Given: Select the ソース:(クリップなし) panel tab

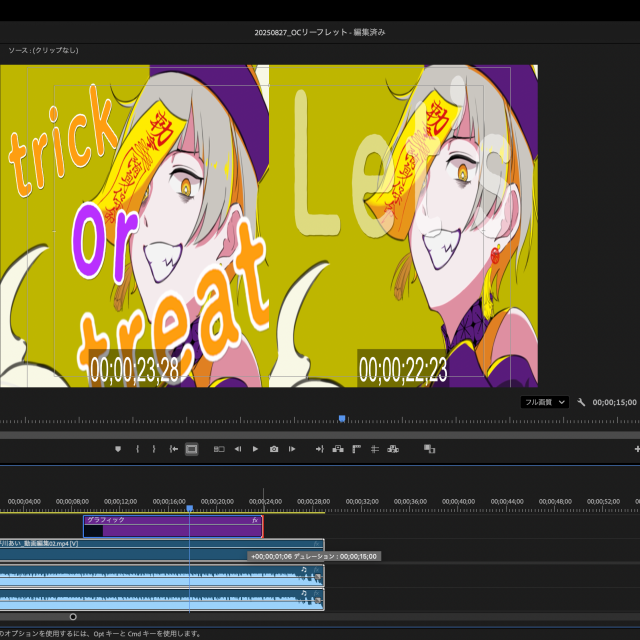Looking at the screenshot, I should (x=43, y=50).
